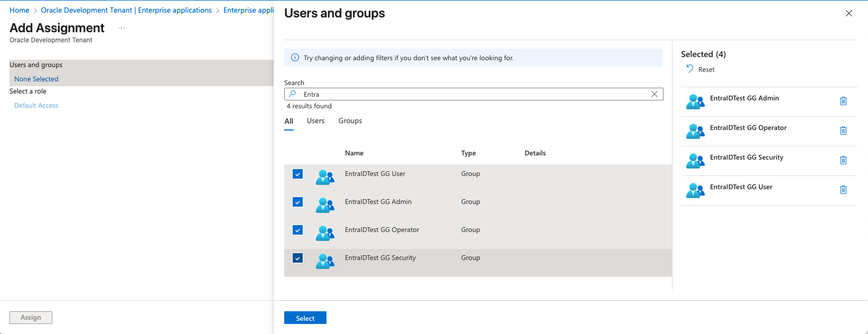This screenshot has height=334, width=868.
Task: Click Group type cell in EntraIDTest GG User row
Action: point(471,173)
